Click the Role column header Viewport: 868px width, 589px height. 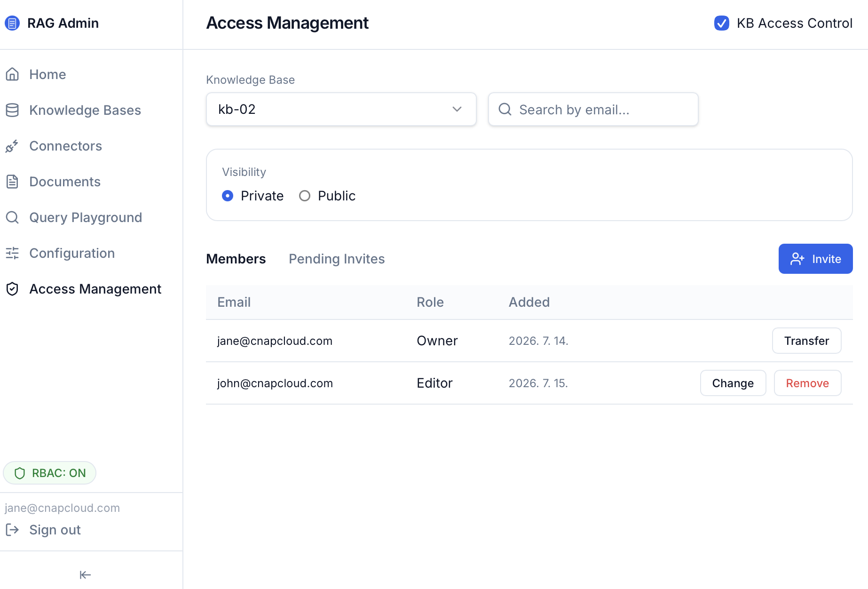click(430, 302)
